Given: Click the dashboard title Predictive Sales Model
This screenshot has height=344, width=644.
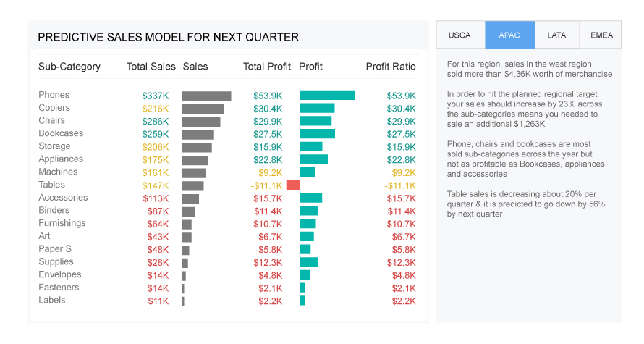Looking at the screenshot, I should tap(168, 37).
